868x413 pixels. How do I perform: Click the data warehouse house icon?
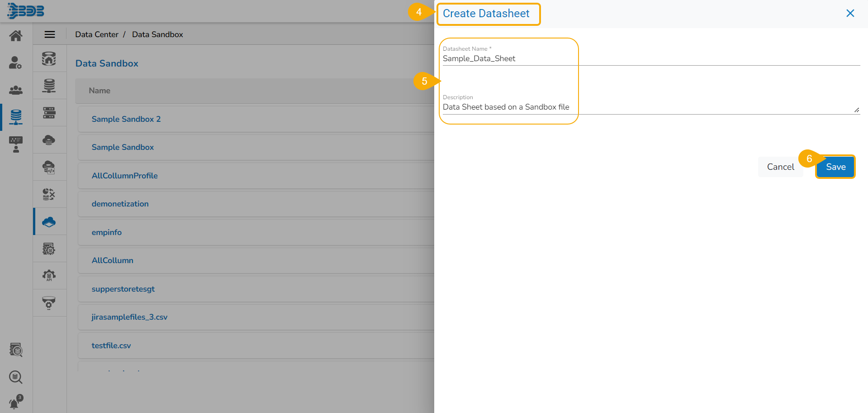(49, 58)
